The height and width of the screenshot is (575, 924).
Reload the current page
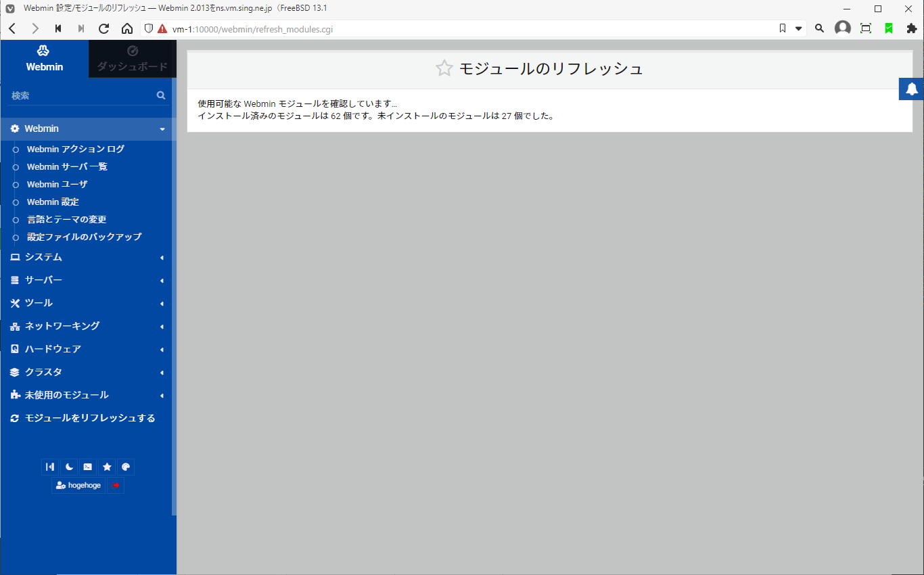pos(104,28)
